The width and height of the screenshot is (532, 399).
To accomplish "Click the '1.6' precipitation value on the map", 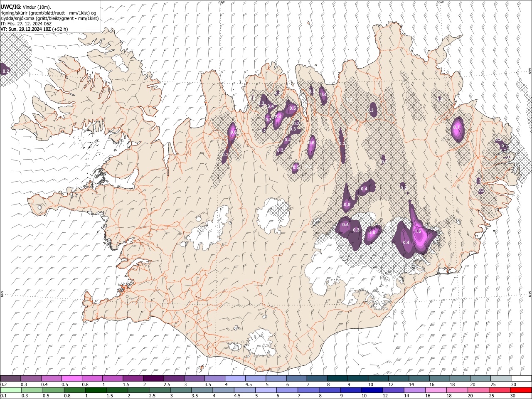I will (x=418, y=232).
